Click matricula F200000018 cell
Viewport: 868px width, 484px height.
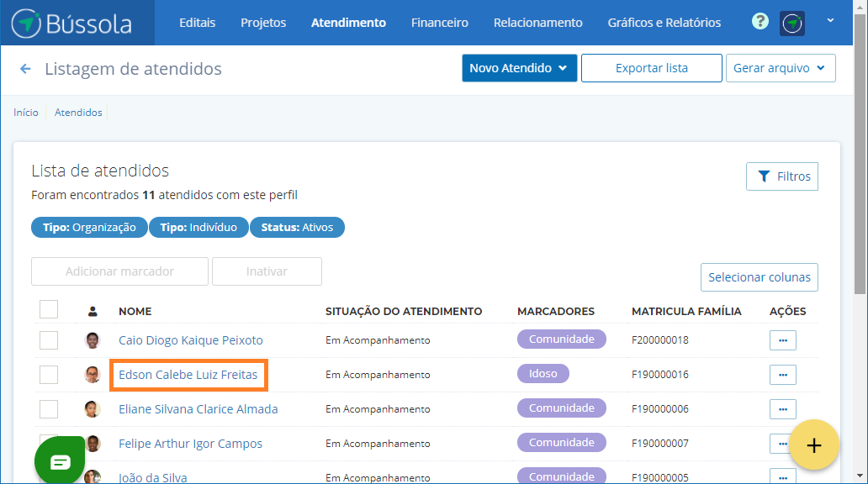(660, 340)
